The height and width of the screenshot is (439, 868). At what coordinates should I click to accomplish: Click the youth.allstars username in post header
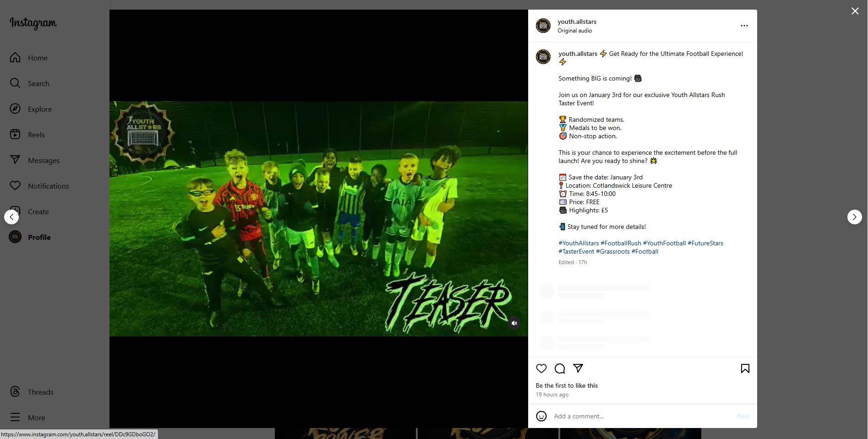tap(577, 22)
